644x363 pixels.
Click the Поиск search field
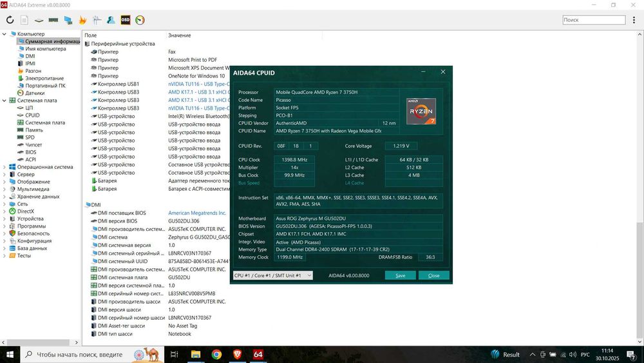pyautogui.click(x=594, y=20)
